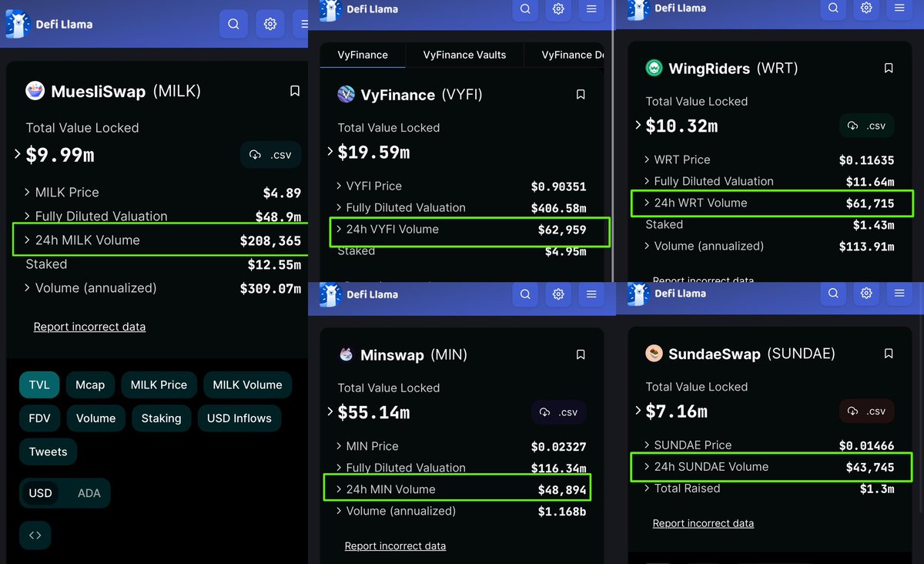Toggle the Tweets chart option

[x=48, y=452]
